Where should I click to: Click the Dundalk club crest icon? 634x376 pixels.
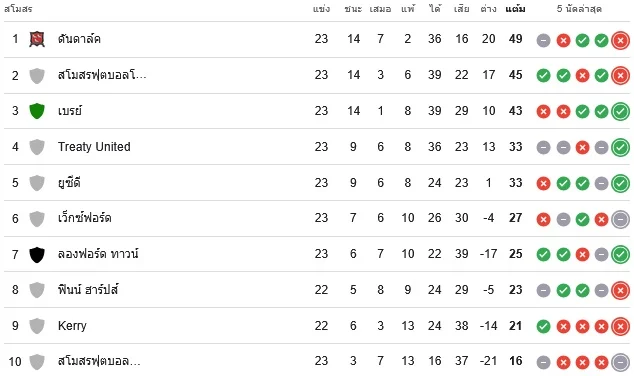[x=37, y=39]
